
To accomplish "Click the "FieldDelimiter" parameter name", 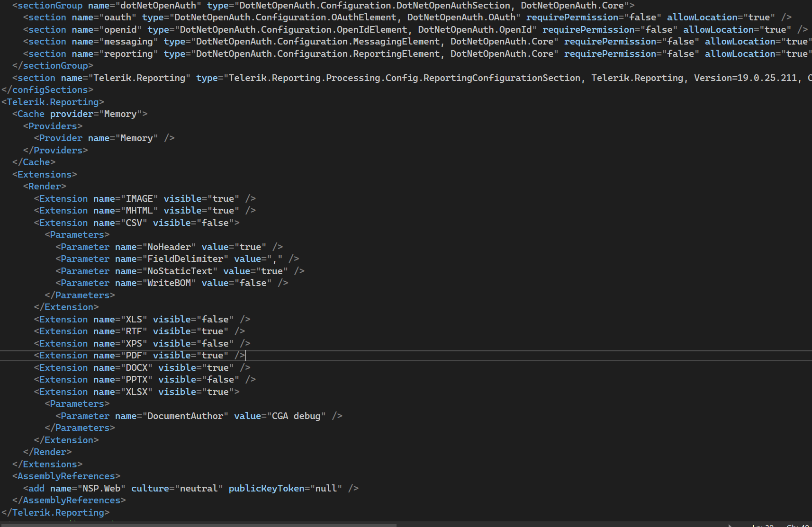I will 185,259.
